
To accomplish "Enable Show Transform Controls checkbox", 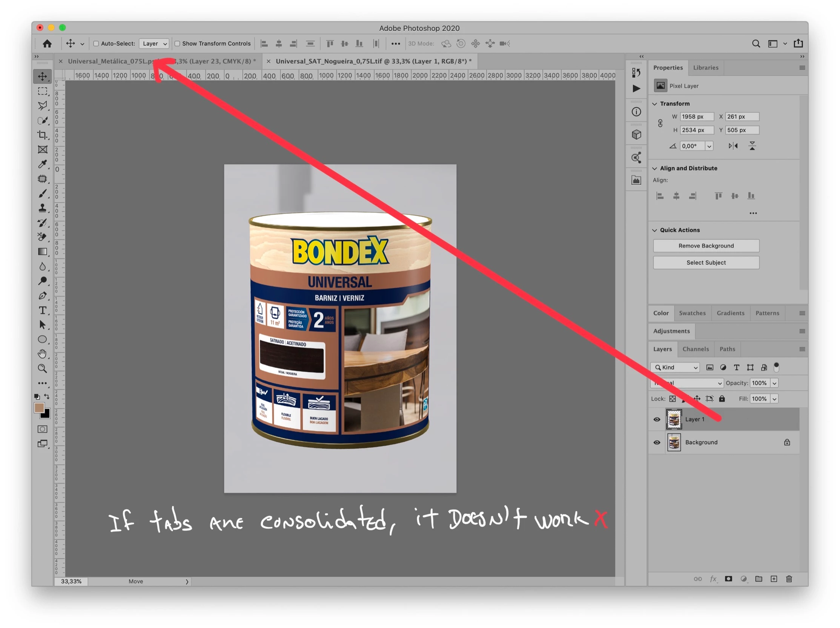I will click(x=177, y=44).
